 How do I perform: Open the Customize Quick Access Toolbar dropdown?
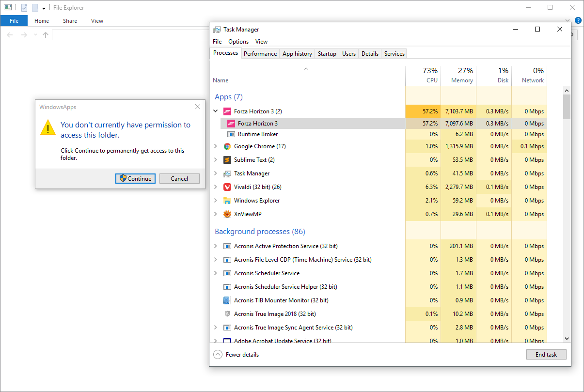(x=44, y=8)
